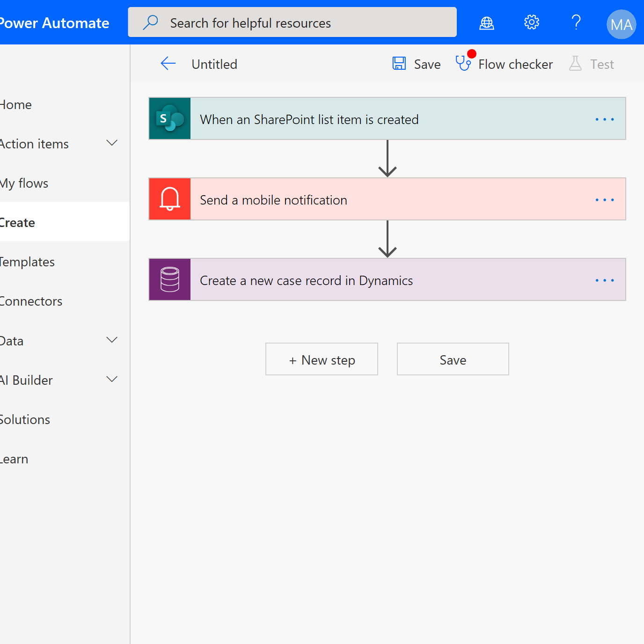Click the Save button below the flow

coord(453,359)
